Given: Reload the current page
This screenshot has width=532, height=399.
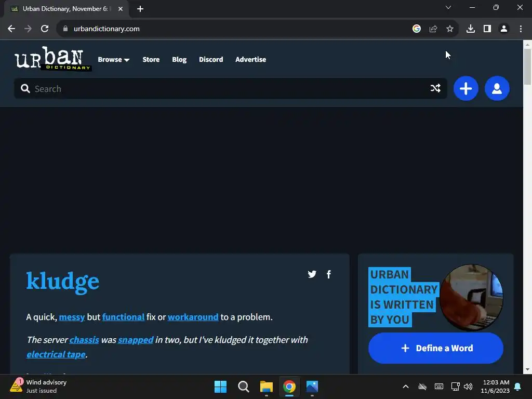Looking at the screenshot, I should click(45, 29).
